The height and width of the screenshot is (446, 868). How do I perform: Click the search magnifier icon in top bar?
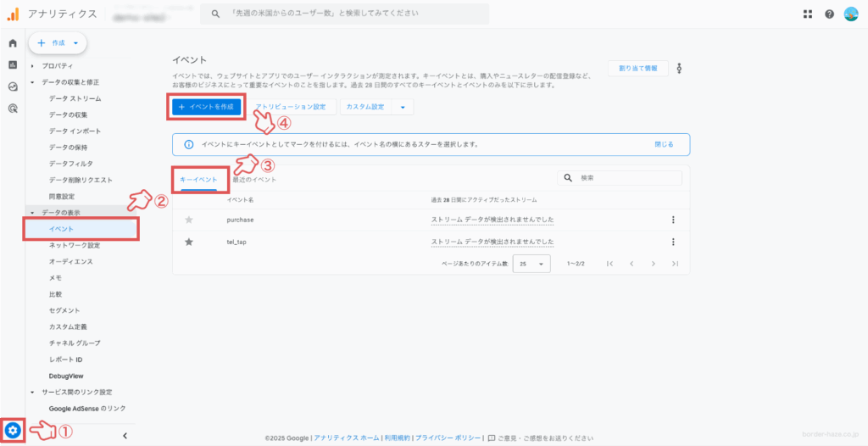(216, 14)
